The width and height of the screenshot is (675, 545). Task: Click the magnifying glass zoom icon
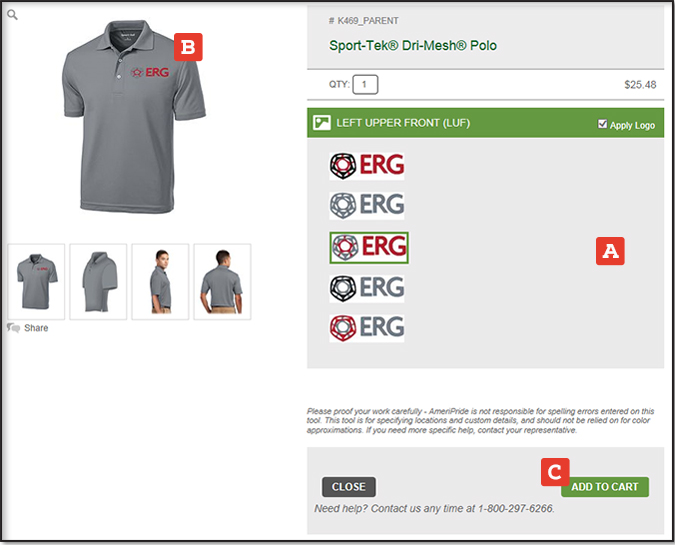pos(12,15)
